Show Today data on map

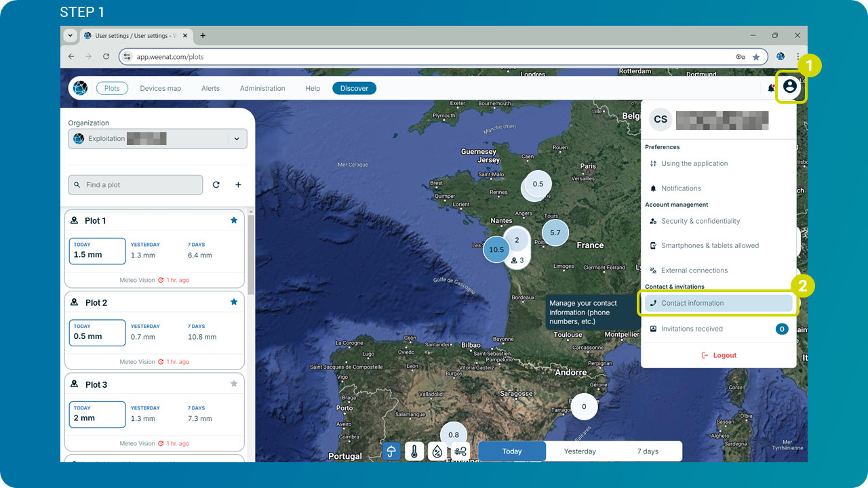[512, 451]
